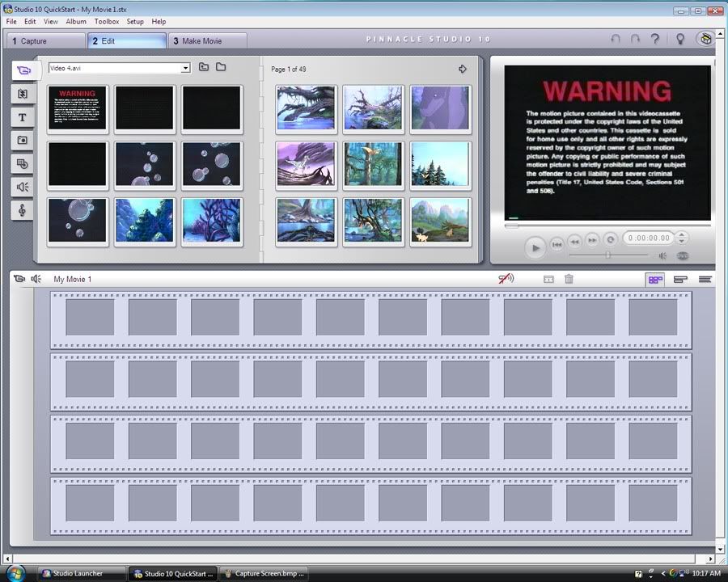The width and height of the screenshot is (728, 582).
Task: Jump to the beginning of the movie
Action: coord(557,244)
